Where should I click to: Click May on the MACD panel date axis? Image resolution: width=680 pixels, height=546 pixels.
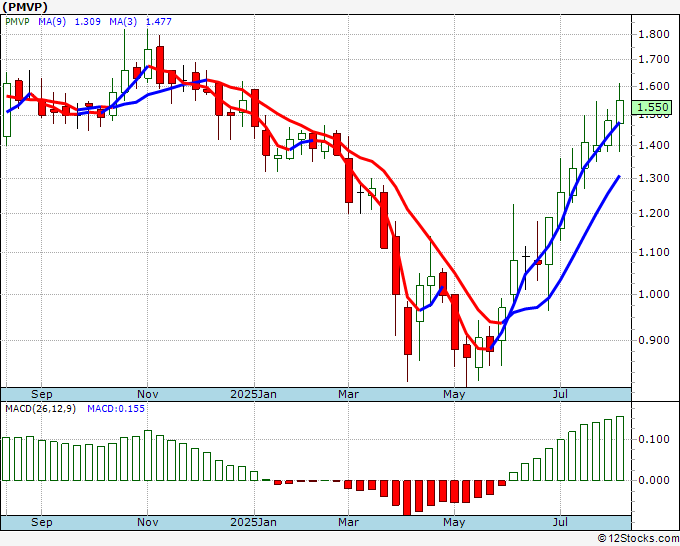[454, 522]
